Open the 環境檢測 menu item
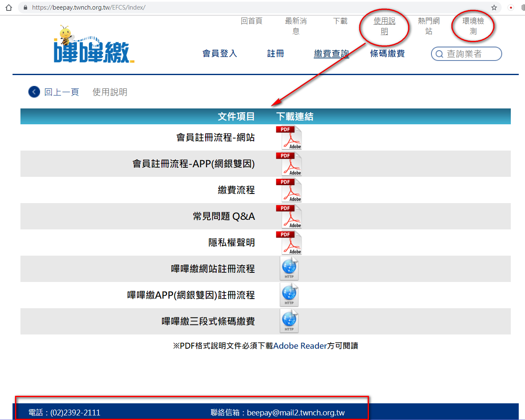 473,26
